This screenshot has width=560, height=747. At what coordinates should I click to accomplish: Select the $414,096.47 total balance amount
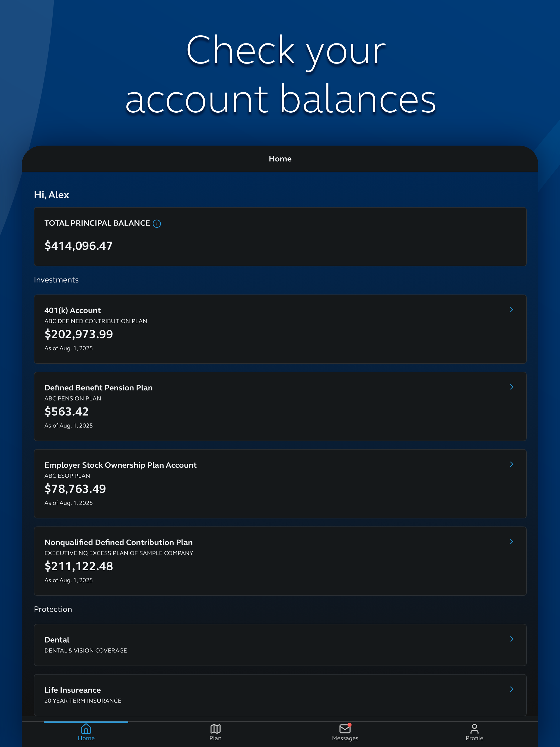(78, 246)
